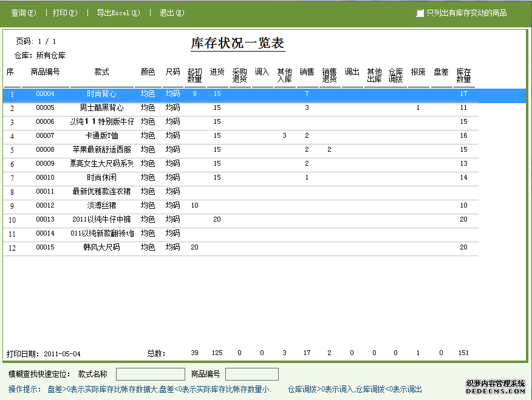Click the 商品编号 search input field
Viewport: 532px width, 400px height.
pos(251,374)
